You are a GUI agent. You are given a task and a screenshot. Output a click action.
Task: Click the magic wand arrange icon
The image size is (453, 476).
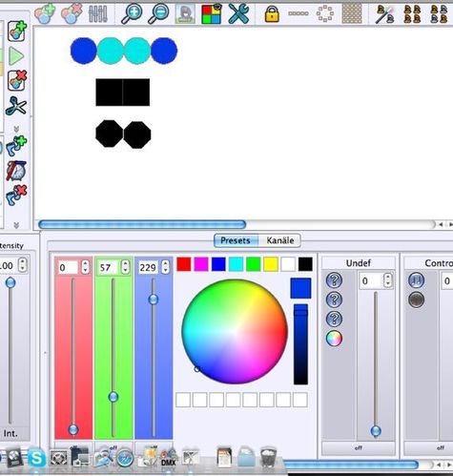(x=384, y=14)
